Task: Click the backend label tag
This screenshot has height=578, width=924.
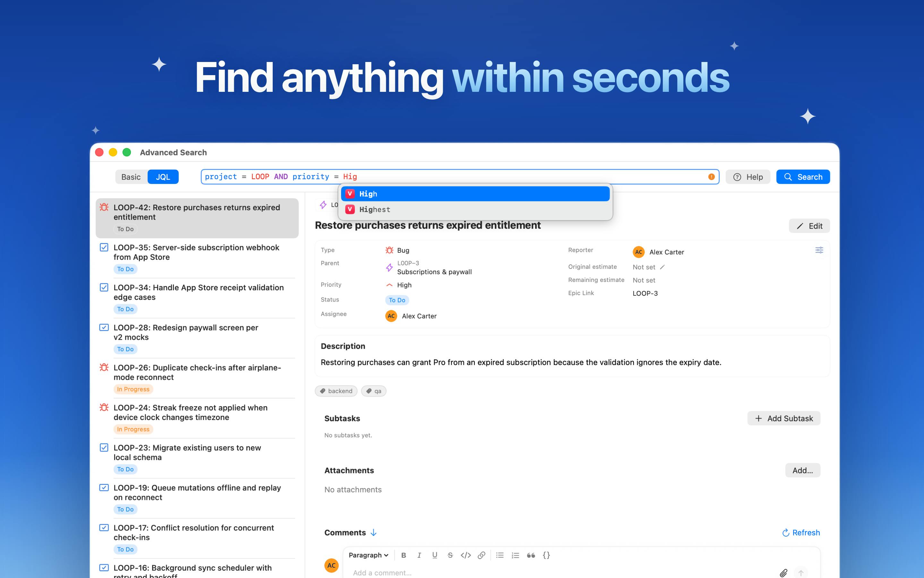Action: (x=336, y=391)
